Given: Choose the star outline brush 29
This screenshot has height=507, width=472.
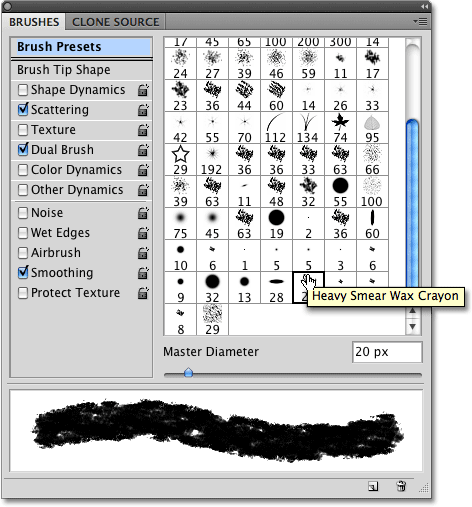Looking at the screenshot, I should point(180,160).
